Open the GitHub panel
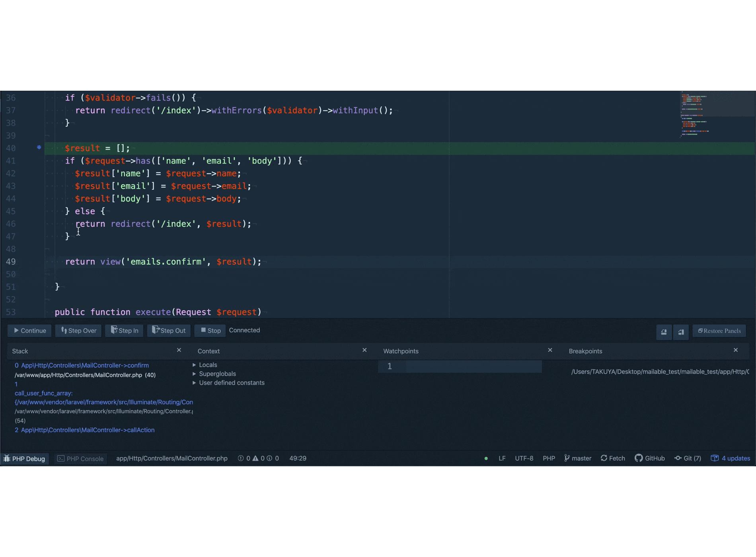 650,458
